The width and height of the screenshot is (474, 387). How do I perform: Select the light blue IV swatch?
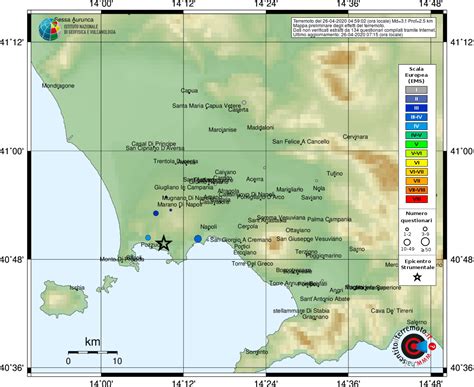[416, 126]
